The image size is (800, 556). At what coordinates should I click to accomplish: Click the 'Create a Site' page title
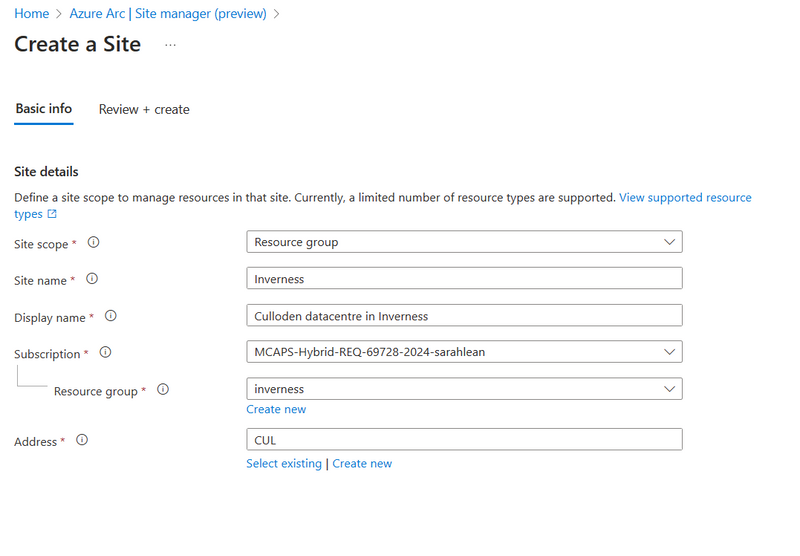[78, 44]
